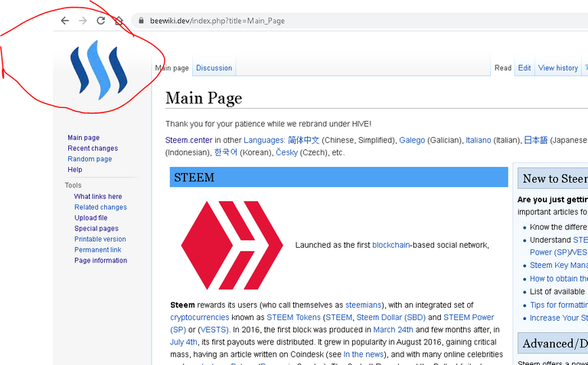Open the Steem.center link
588x365 pixels.
point(189,140)
